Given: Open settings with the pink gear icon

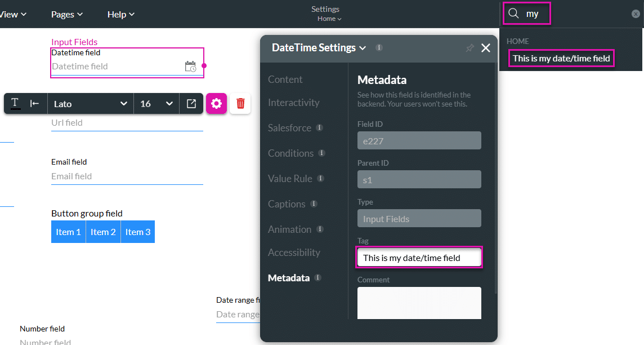Looking at the screenshot, I should [x=217, y=104].
